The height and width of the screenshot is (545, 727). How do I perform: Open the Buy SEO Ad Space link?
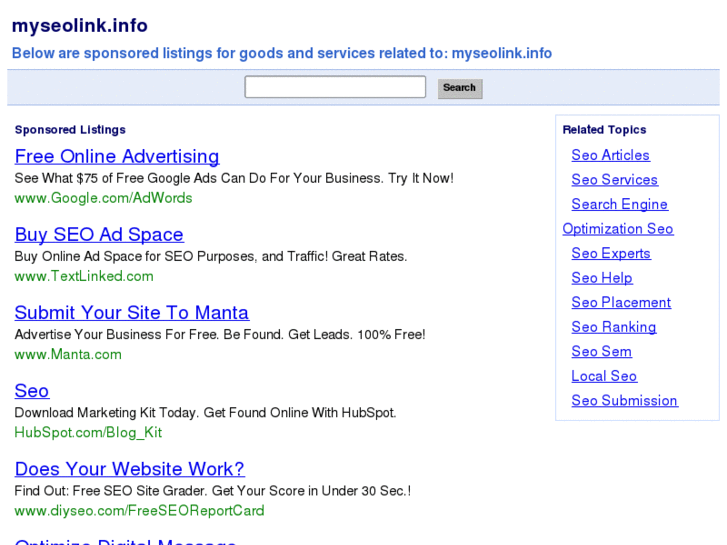click(x=99, y=234)
